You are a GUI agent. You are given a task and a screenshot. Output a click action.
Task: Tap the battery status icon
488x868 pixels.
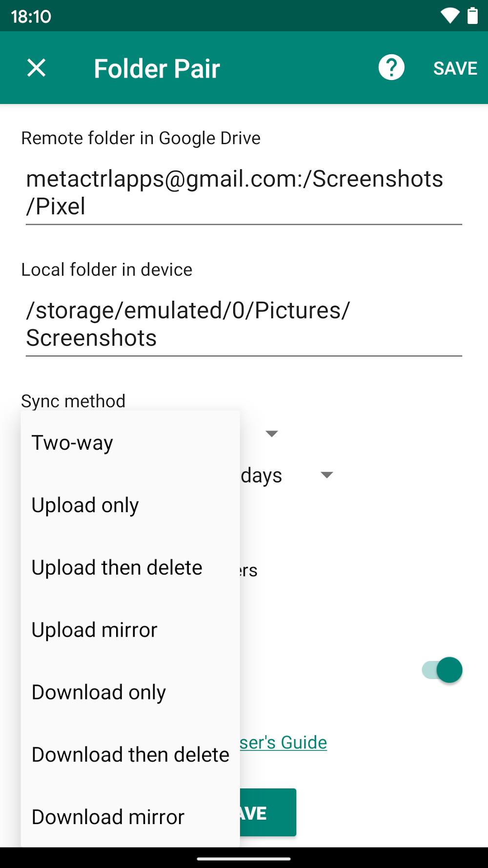pyautogui.click(x=472, y=16)
